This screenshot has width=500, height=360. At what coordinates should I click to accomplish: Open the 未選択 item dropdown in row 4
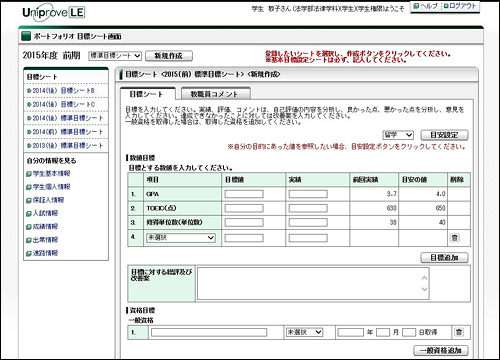(181, 238)
